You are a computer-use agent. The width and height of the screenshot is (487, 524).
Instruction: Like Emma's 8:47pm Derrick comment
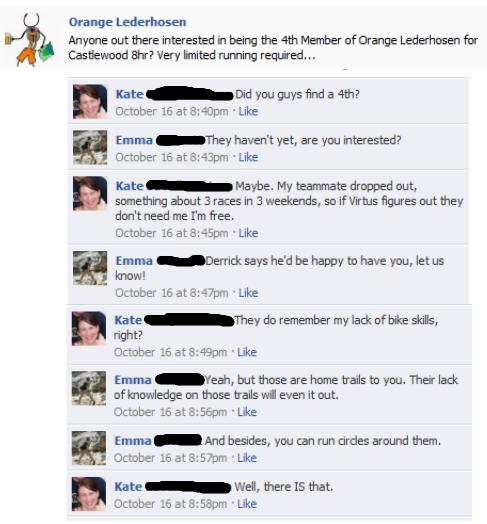(248, 293)
